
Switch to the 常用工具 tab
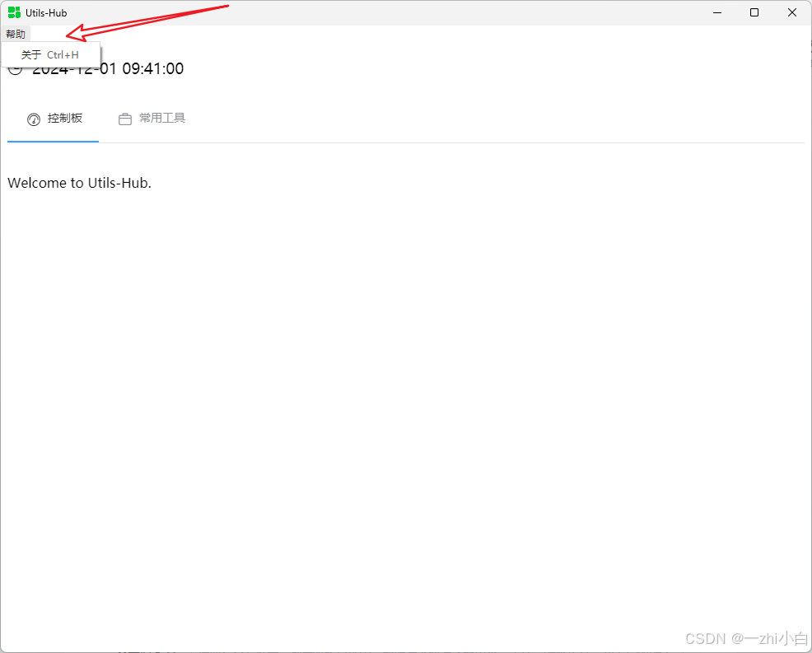point(152,119)
